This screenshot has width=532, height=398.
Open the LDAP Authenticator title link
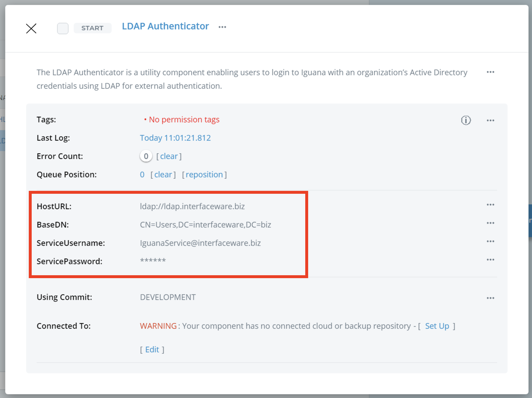[x=165, y=26]
